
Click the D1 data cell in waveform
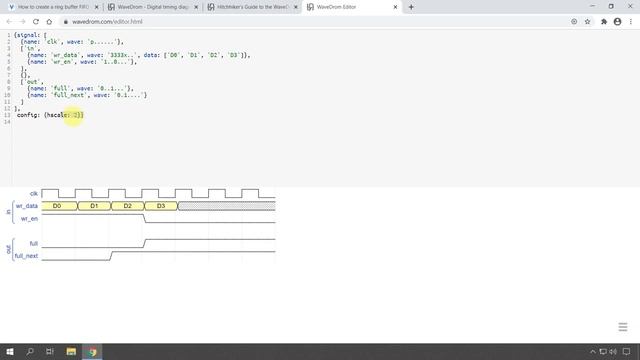pyautogui.click(x=94, y=206)
